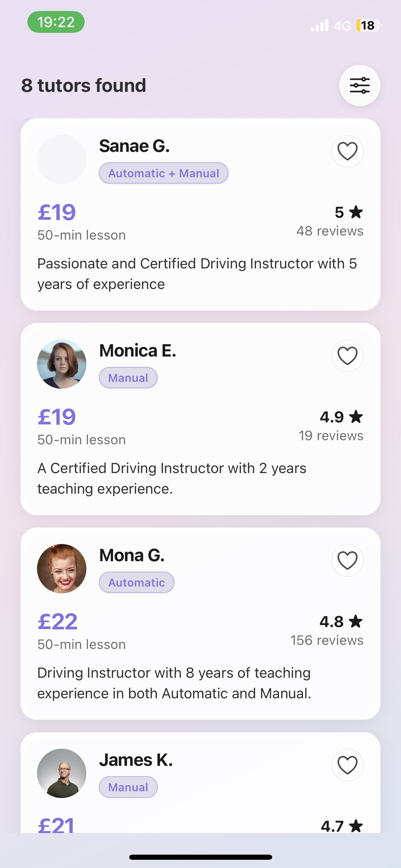Open Mona G.'s 156 reviews
Screen dimensions: 401x868
click(327, 640)
